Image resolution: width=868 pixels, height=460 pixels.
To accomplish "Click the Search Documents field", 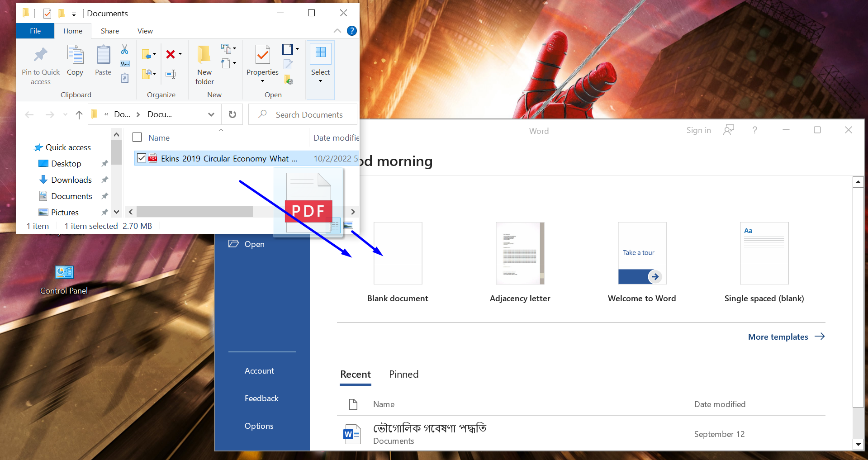I will coord(309,114).
